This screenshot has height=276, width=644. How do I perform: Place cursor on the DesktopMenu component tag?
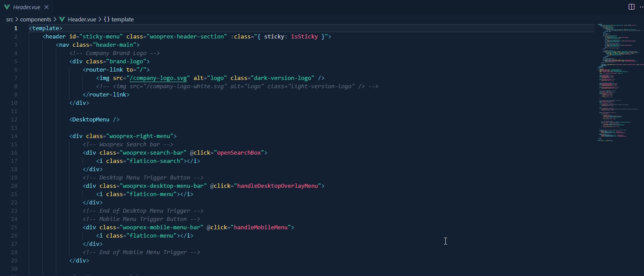(x=95, y=119)
